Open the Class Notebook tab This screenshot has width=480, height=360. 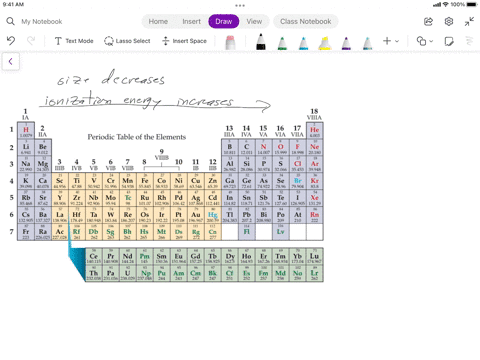(x=306, y=21)
